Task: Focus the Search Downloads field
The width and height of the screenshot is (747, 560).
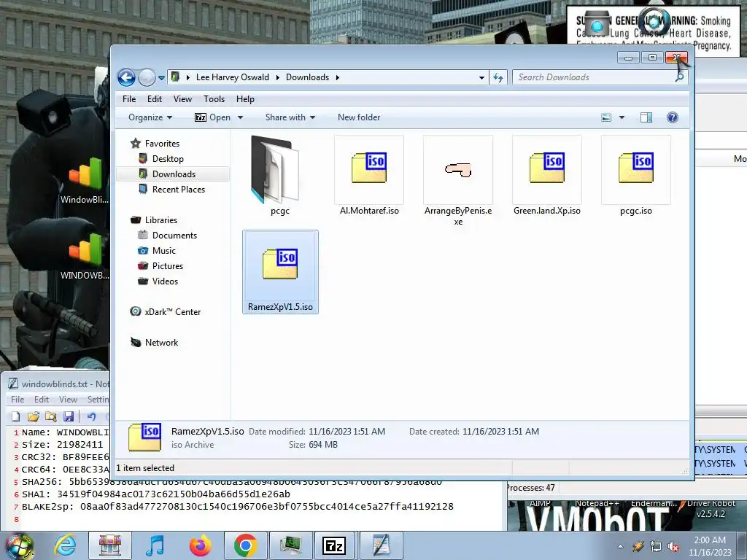Action: click(594, 77)
